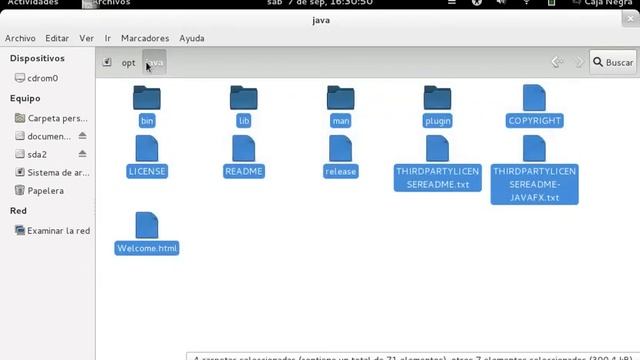Select the Welcome.html file icon
The image size is (640, 360).
[x=147, y=225]
